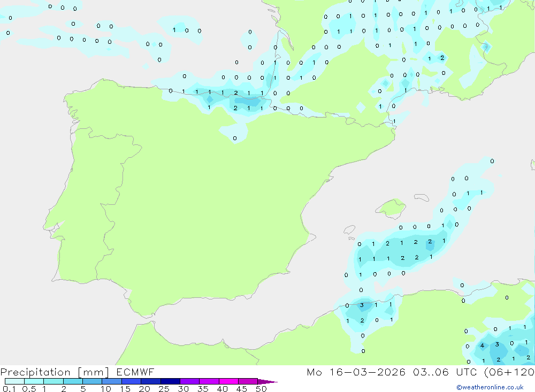Viewport: 535px width, 392px height.
Task: Click the "Mo 16-03-2026" date text
Action: 356,372
